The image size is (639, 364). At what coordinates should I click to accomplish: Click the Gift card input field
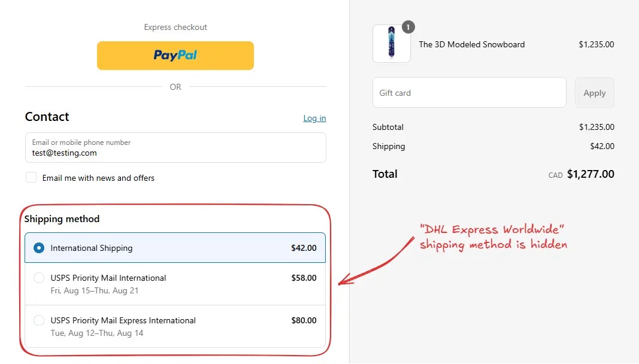pos(469,93)
